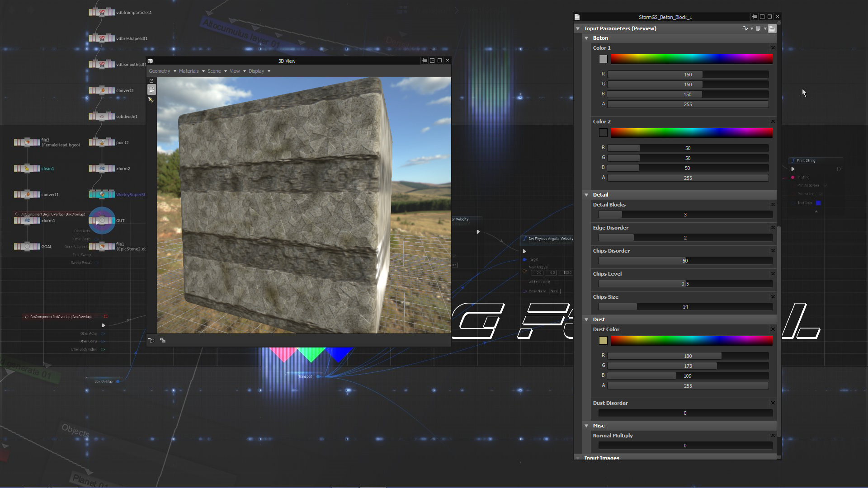Select the subdivide1 node icon in background graph
This screenshot has height=488, width=868.
point(102,117)
